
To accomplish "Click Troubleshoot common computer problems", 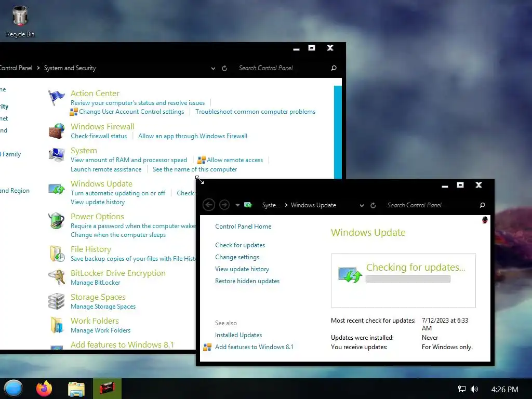I will (255, 112).
